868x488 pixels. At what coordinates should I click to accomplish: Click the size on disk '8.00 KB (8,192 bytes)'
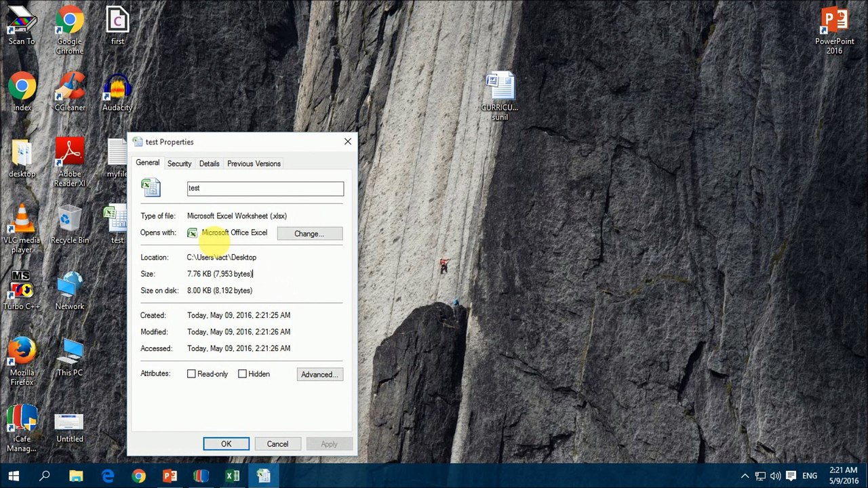tap(220, 291)
